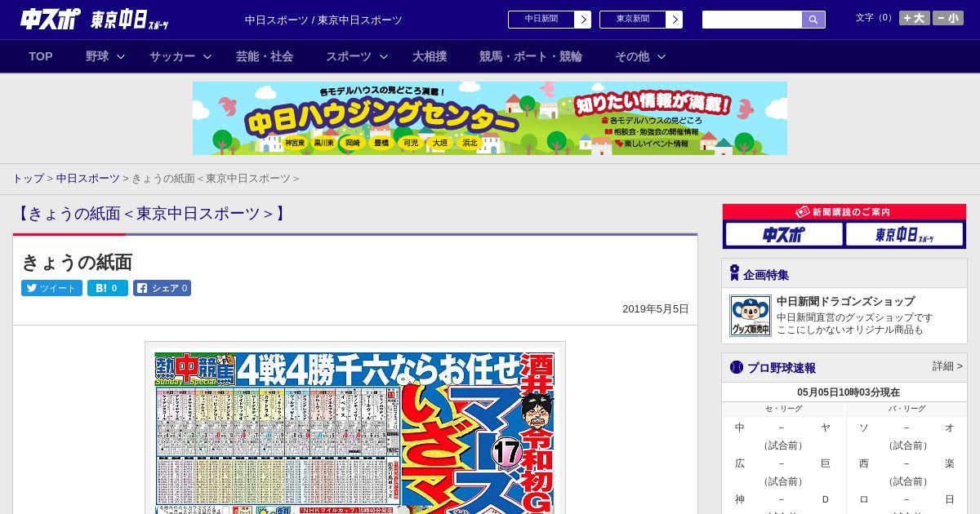Viewport: 980px width, 514px height.
Task: Open the 詳細 > link for baseball scores
Action: coord(947,366)
